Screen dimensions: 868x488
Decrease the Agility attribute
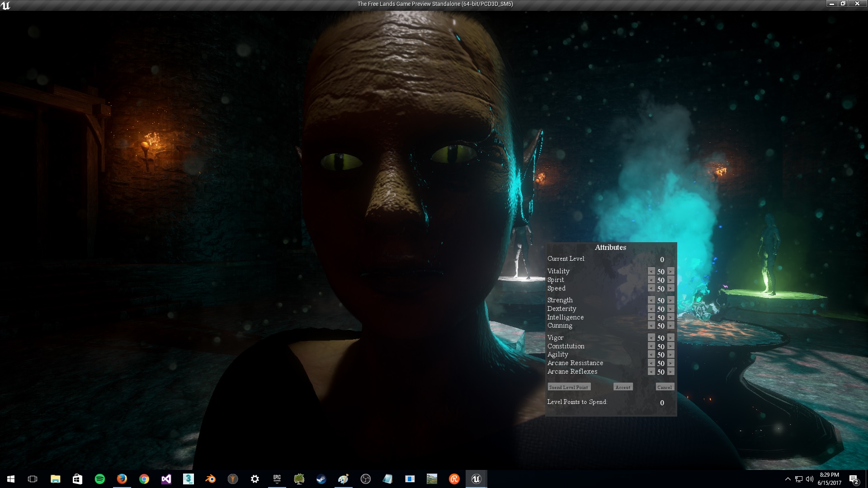click(651, 355)
